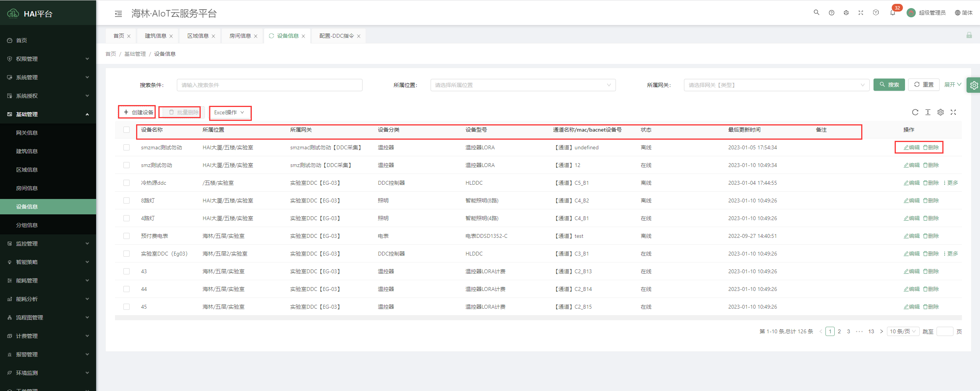Click the help question mark icon

pyautogui.click(x=831, y=13)
